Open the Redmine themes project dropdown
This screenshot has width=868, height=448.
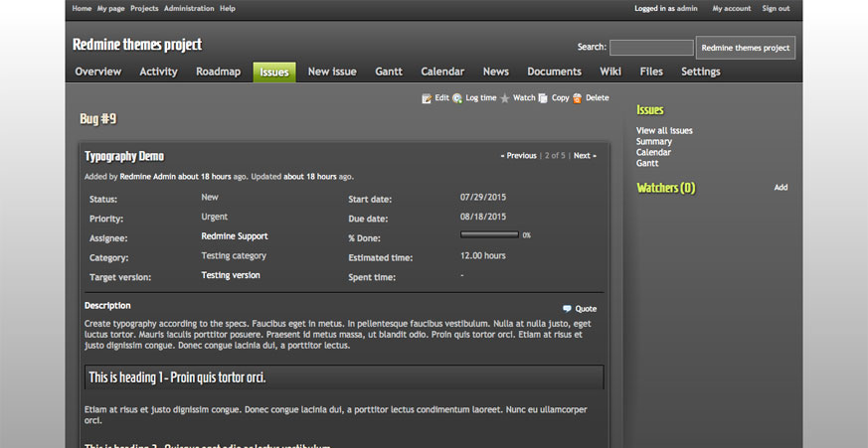(x=746, y=48)
